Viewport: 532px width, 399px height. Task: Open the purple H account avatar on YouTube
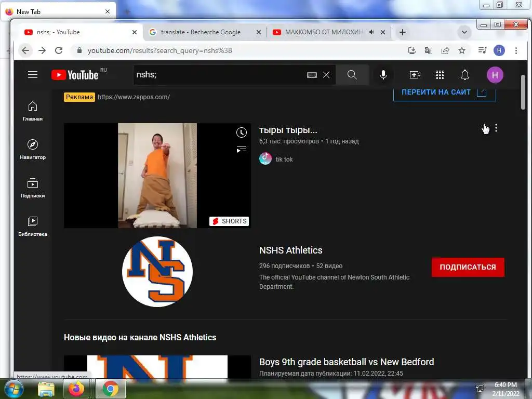coord(495,75)
